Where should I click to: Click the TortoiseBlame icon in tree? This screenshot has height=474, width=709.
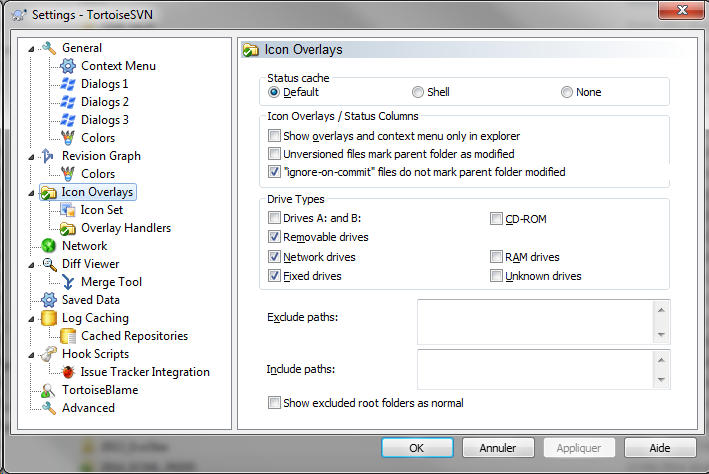48,390
